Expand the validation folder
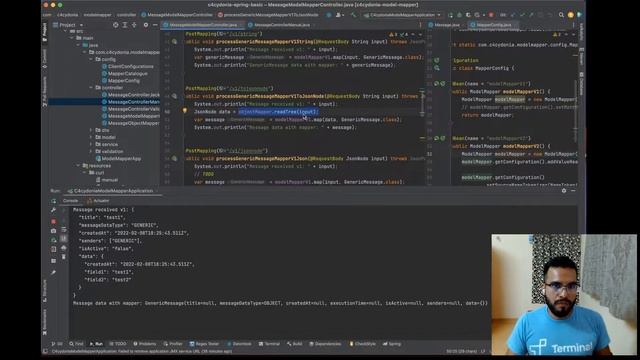 pyautogui.click(x=91, y=151)
